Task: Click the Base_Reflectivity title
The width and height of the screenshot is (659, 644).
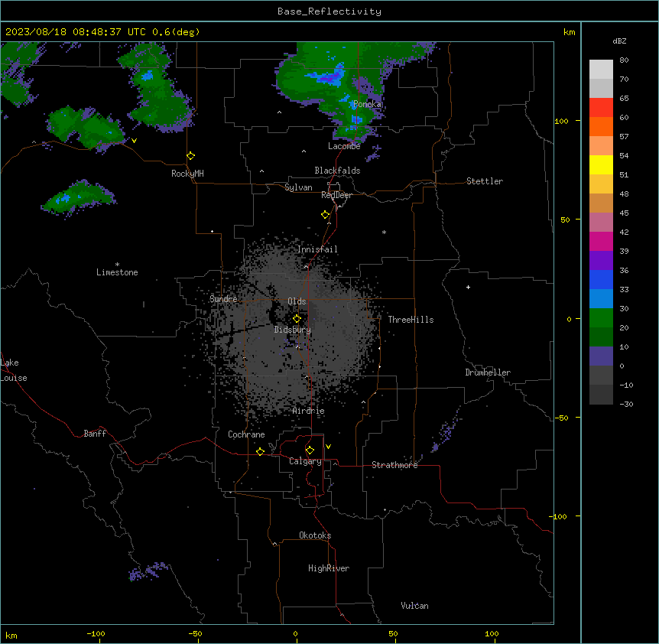Action: tap(329, 11)
